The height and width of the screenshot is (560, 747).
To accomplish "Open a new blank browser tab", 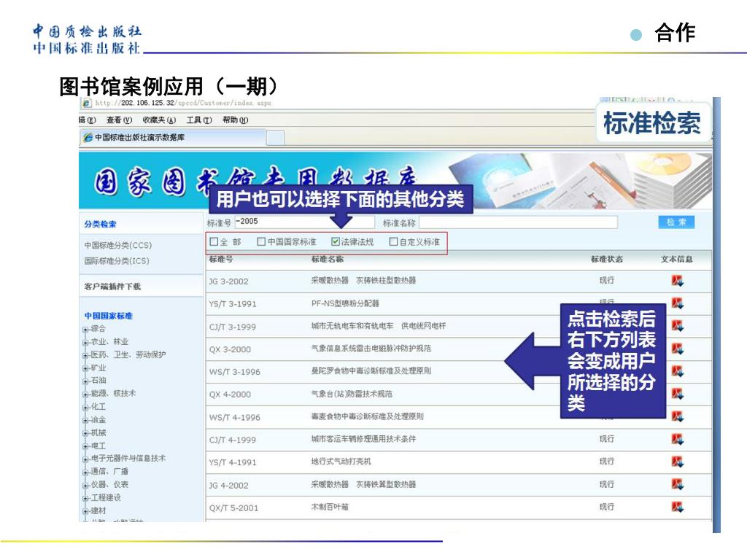I will [x=275, y=138].
